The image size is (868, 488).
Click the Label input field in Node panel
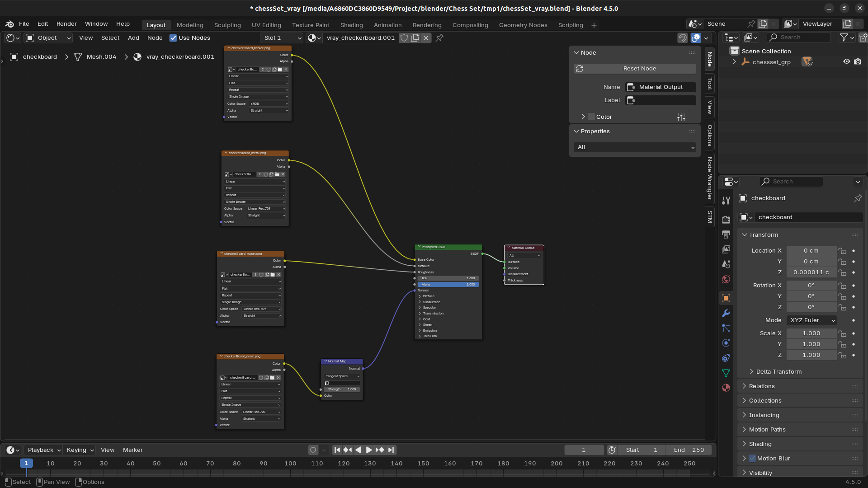pyautogui.click(x=661, y=100)
